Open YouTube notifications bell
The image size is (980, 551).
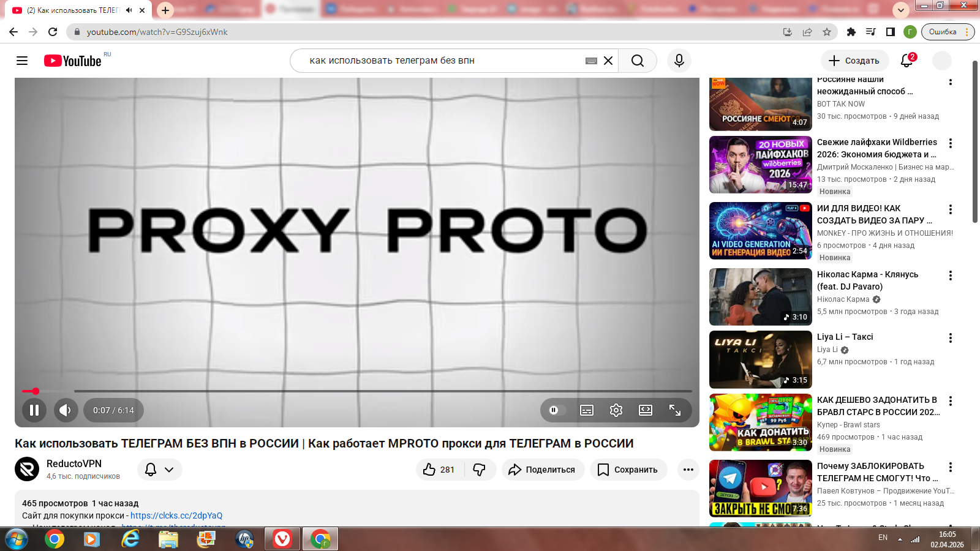coord(907,61)
